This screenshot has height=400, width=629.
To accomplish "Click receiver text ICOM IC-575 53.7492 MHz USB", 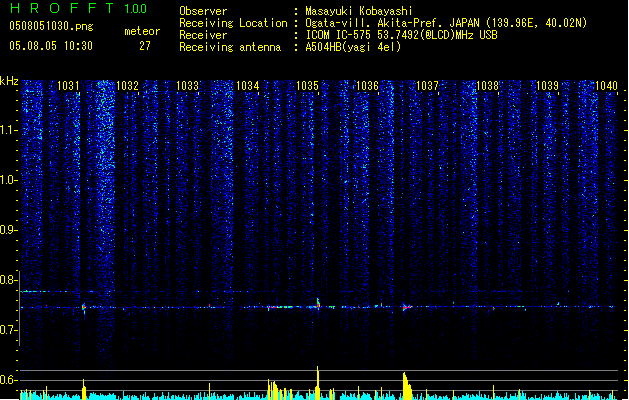I will tap(402, 35).
